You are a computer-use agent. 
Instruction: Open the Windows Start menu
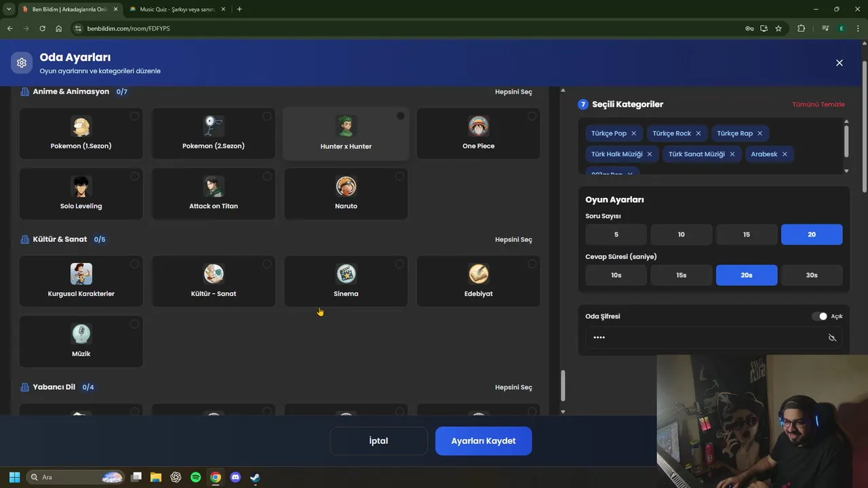pyautogui.click(x=14, y=477)
